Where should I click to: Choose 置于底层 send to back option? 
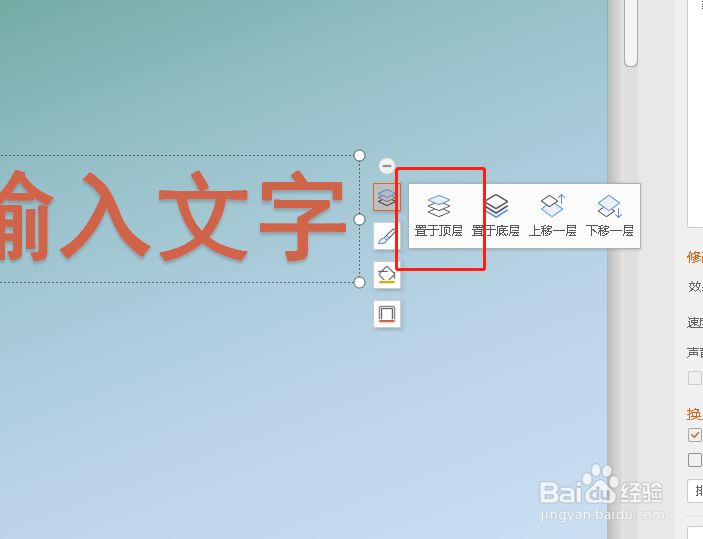click(496, 216)
